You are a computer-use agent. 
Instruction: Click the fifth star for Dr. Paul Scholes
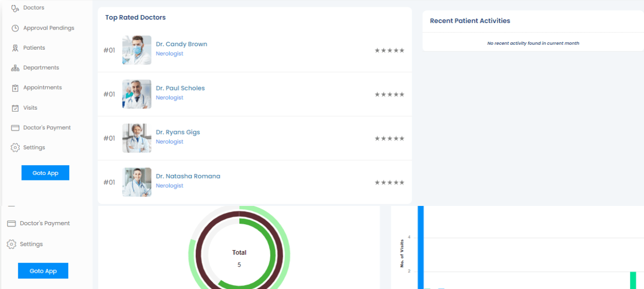click(x=402, y=94)
